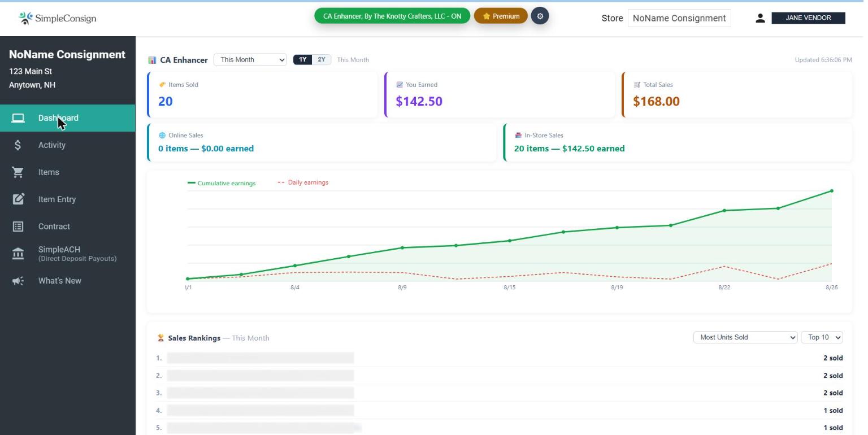
Task: Switch range to 2Y
Action: (x=322, y=60)
